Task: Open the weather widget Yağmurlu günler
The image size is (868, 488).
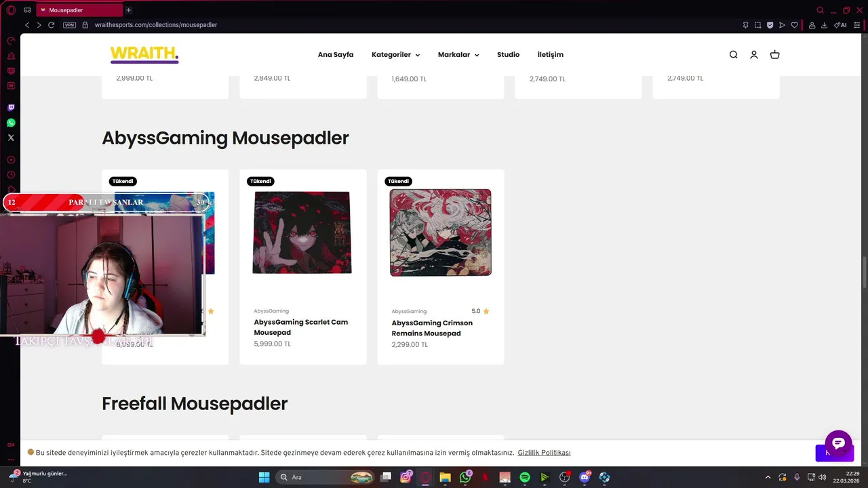Action: pos(38,477)
